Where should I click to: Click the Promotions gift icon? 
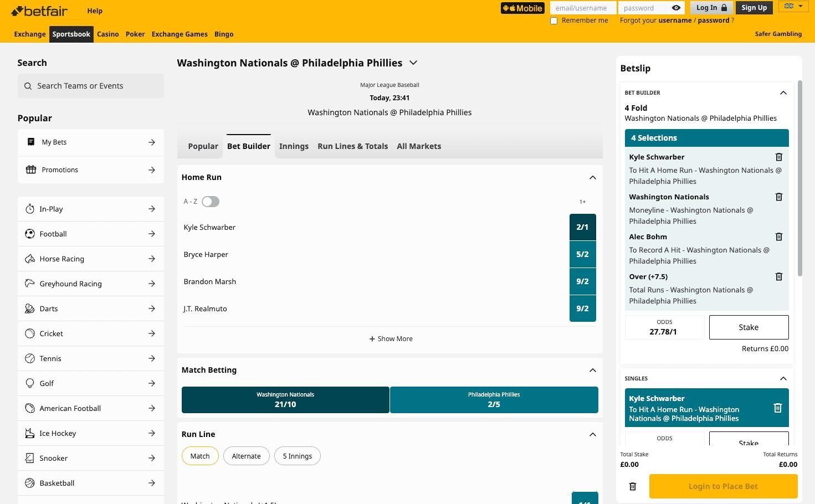pos(31,169)
